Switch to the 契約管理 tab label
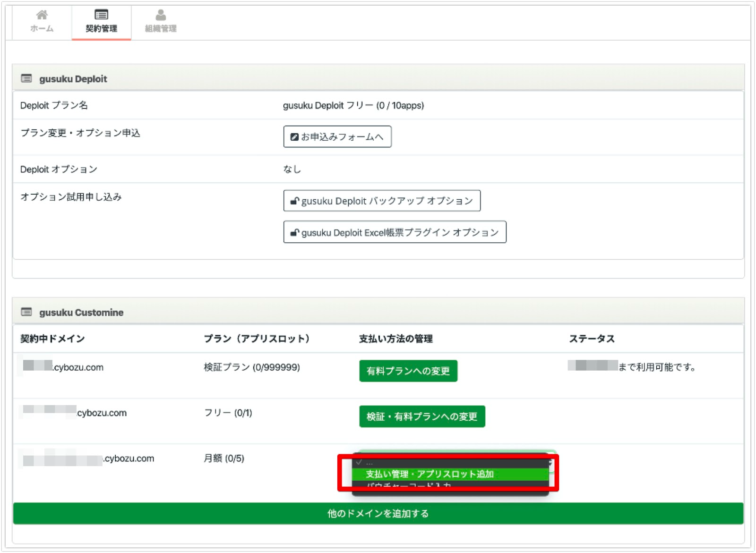Image resolution: width=756 pixels, height=553 pixels. [101, 28]
